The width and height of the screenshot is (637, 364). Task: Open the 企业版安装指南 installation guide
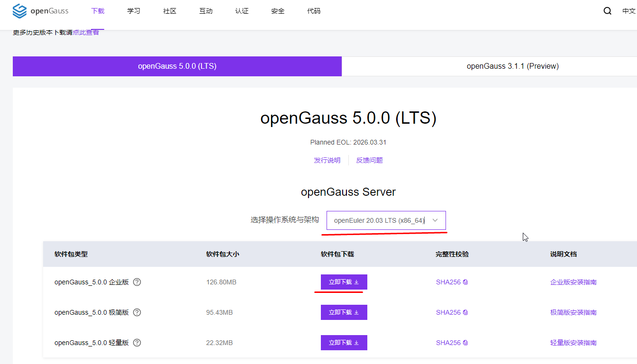[x=573, y=282]
